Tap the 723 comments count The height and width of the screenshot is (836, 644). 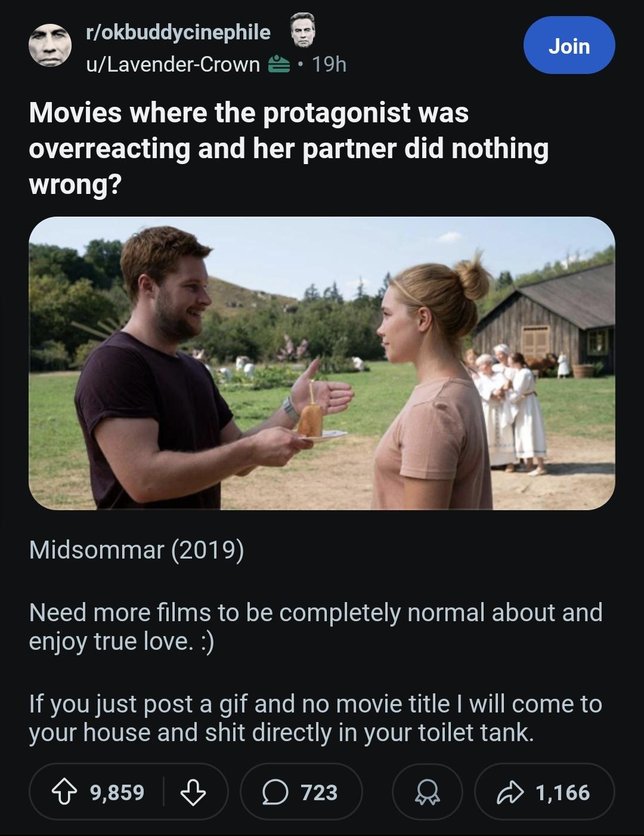pos(319,793)
